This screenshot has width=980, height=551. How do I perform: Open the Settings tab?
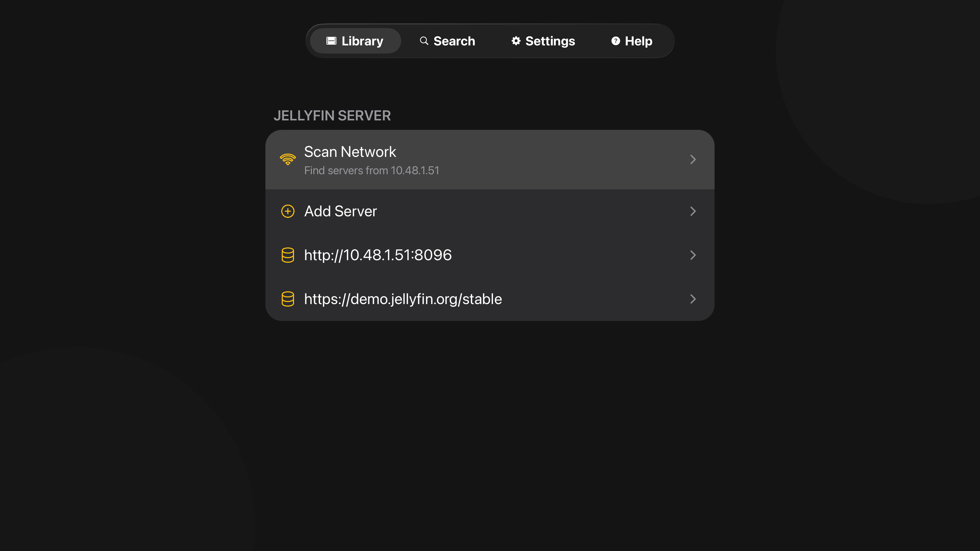tap(543, 41)
